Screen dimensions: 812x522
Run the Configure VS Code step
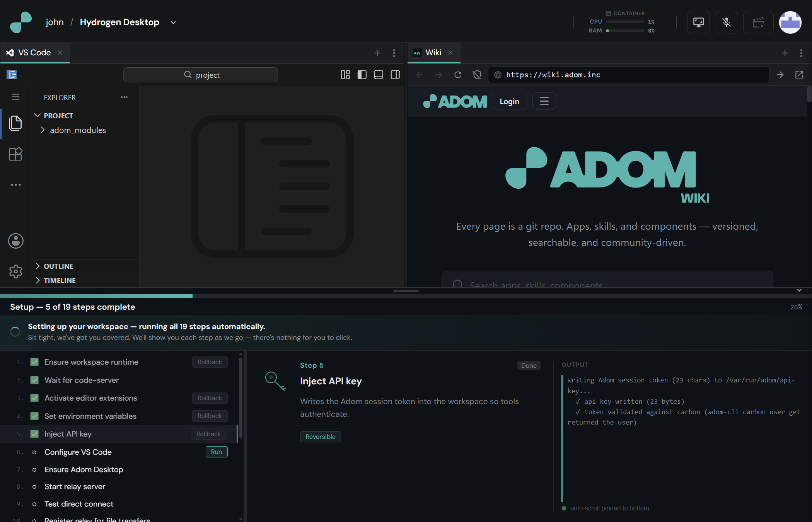click(x=217, y=452)
